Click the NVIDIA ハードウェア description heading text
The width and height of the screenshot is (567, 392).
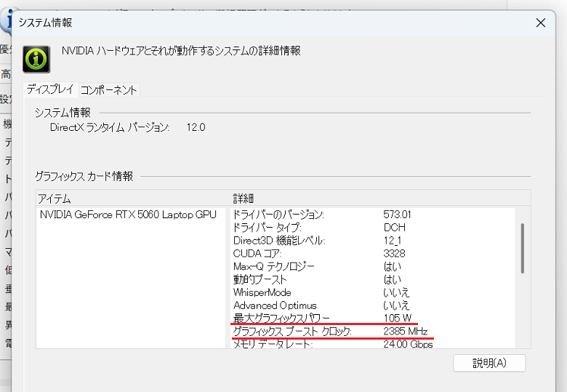181,51
